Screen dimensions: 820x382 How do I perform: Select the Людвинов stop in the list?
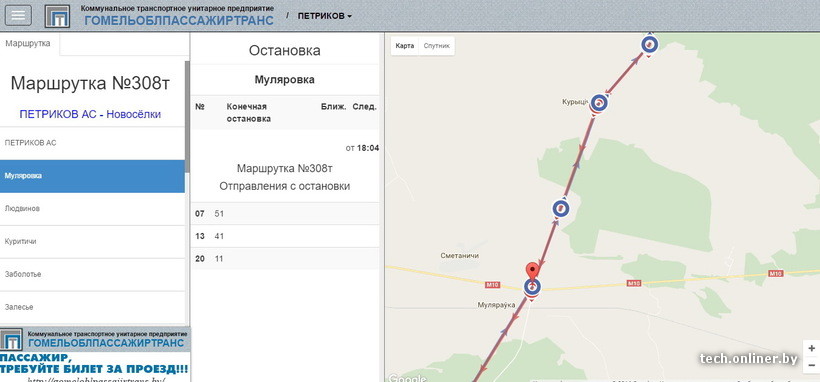(x=93, y=209)
